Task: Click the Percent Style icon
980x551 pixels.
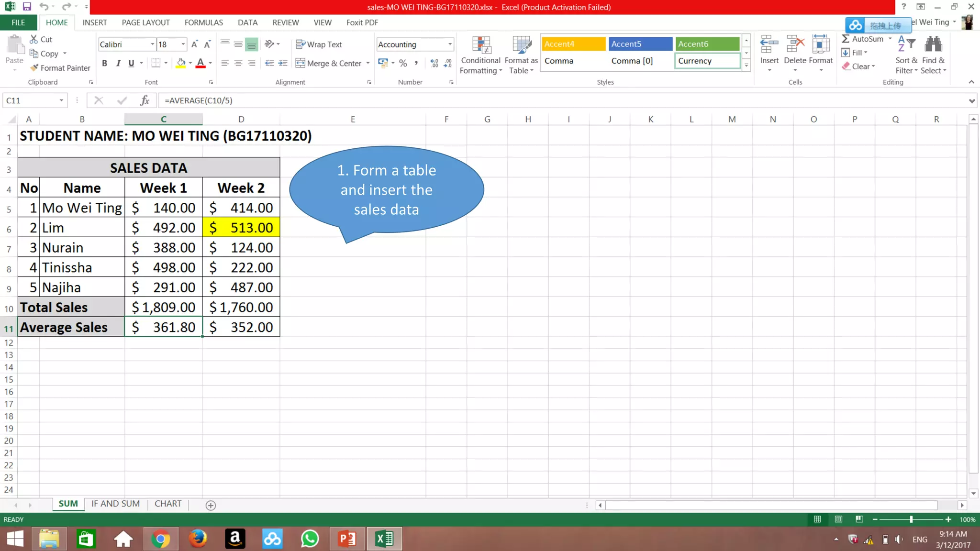Action: (x=403, y=63)
